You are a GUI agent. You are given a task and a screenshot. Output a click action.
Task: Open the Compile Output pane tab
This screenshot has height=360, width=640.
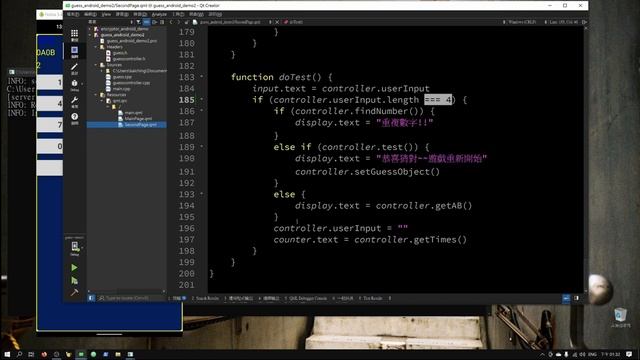[269, 298]
